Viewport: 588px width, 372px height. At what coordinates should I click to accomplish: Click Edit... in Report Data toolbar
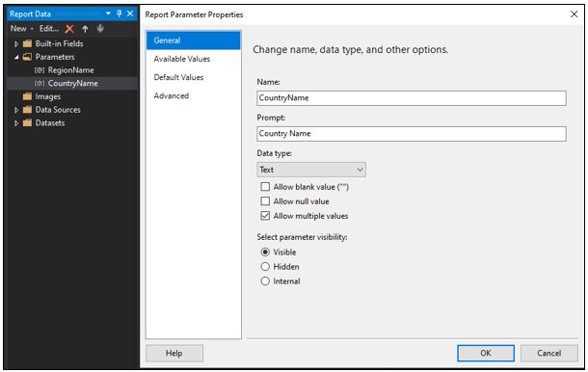point(49,29)
